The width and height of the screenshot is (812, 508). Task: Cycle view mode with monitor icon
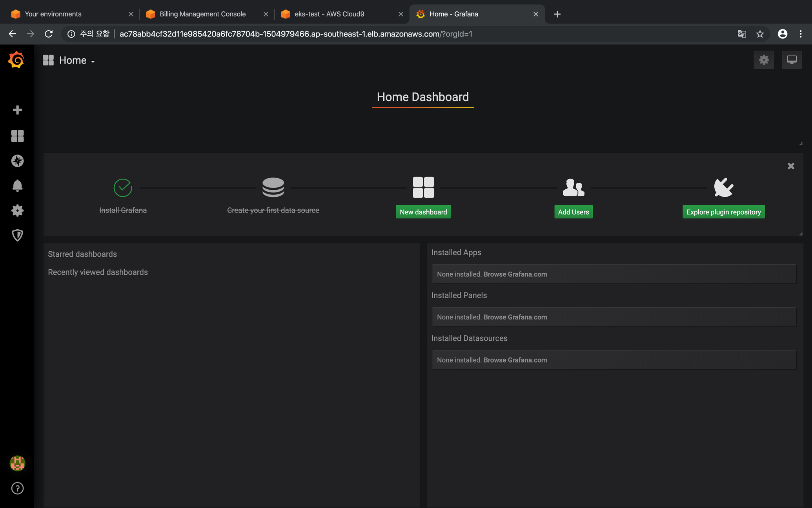point(792,60)
